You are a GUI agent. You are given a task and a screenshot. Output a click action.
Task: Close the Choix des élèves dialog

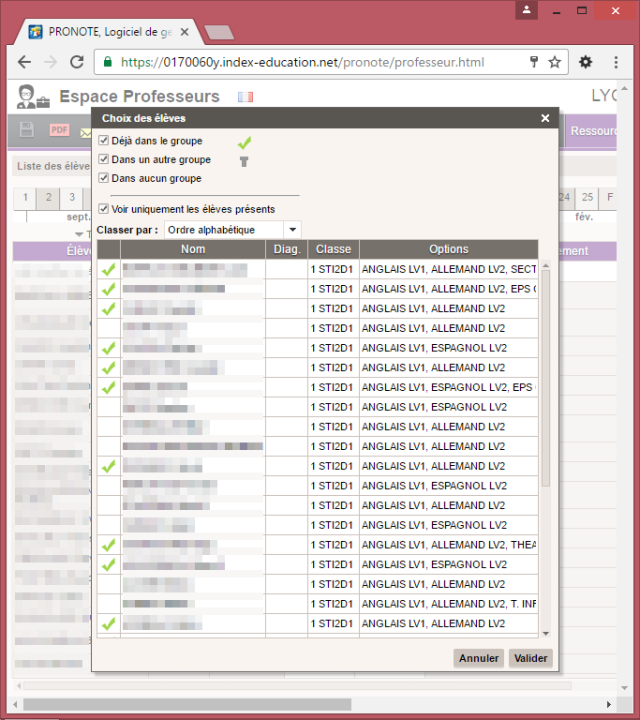pyautogui.click(x=545, y=118)
